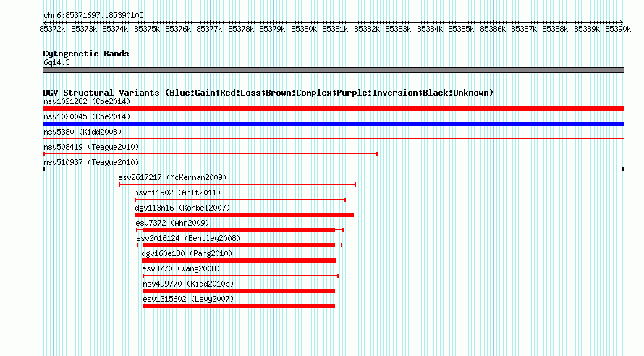Click the 85378k ruler tick label
644x356 pixels.
click(x=241, y=29)
